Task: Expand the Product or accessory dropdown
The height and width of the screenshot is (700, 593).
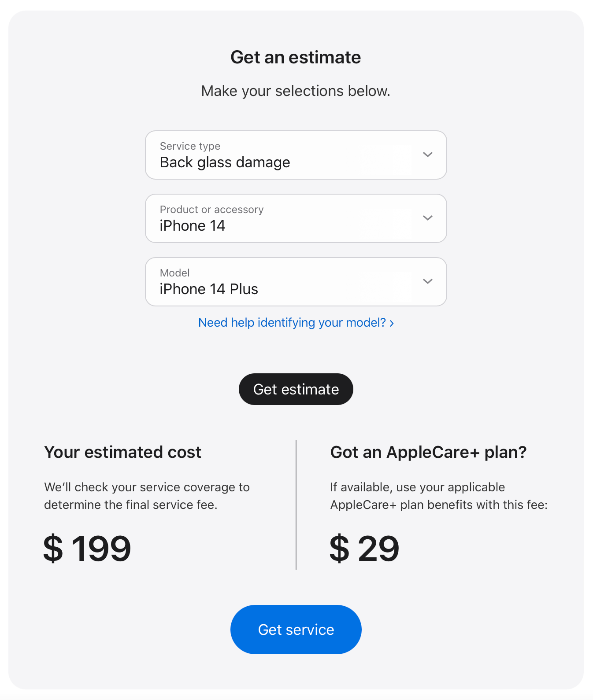Action: point(296,218)
